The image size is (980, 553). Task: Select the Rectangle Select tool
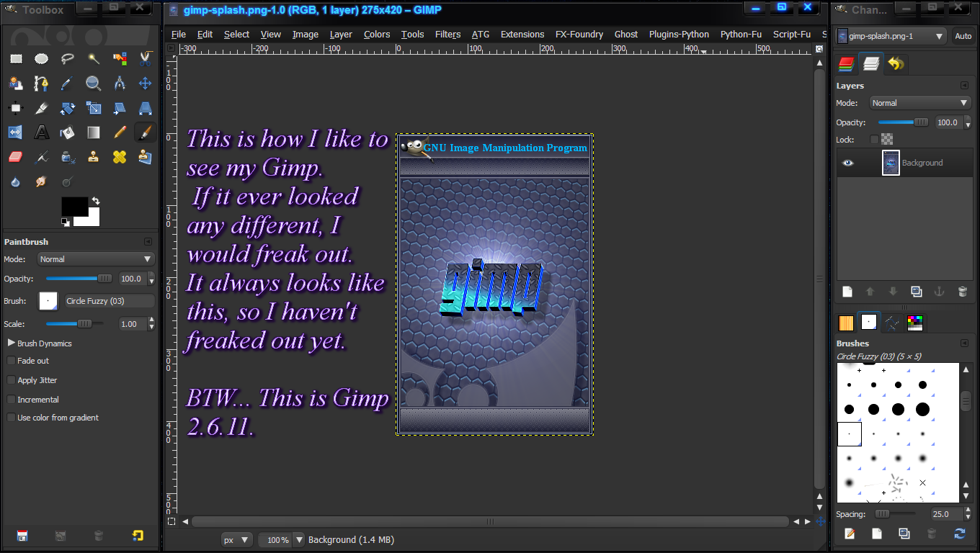[x=16, y=58]
